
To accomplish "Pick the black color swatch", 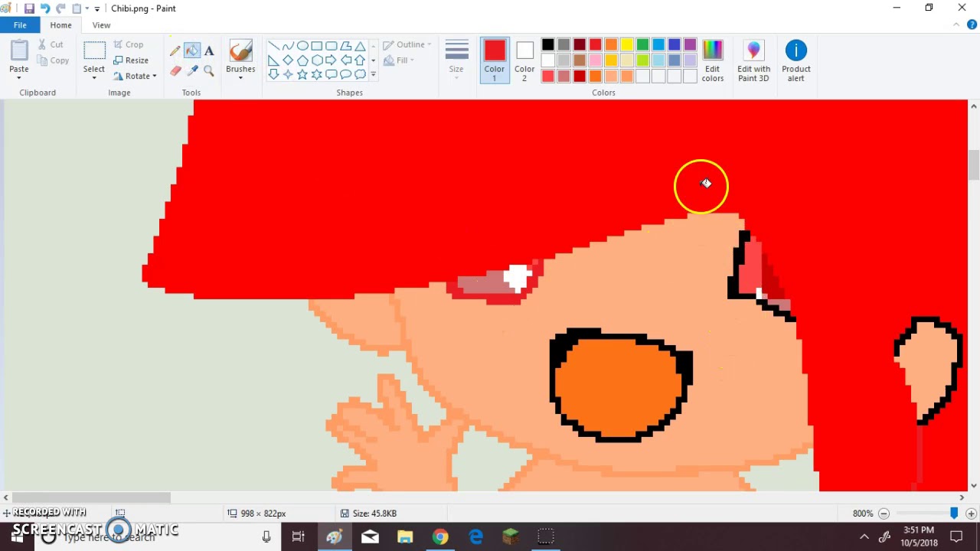I will (x=548, y=44).
